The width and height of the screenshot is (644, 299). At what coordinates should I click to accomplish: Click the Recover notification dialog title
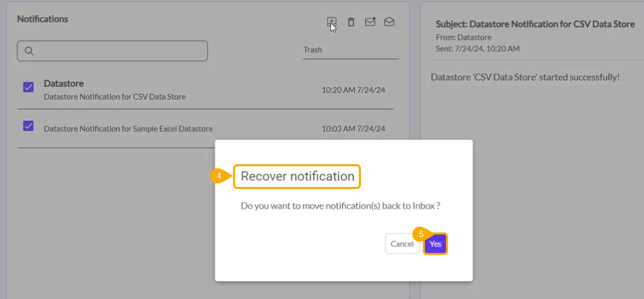(x=298, y=176)
